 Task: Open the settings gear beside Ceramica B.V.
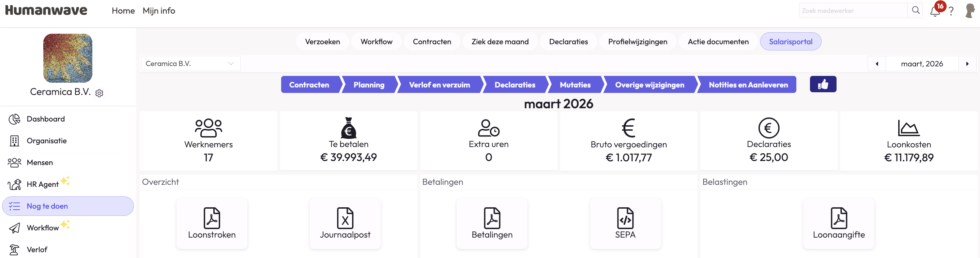click(x=99, y=93)
